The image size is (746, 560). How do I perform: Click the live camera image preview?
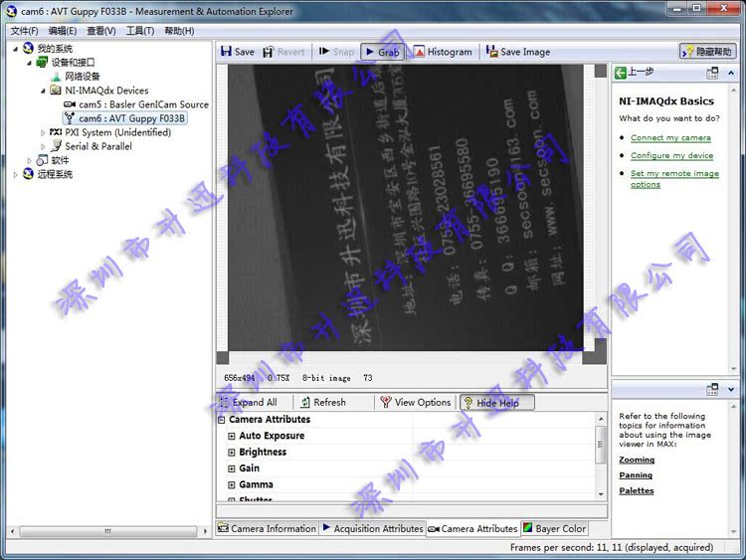coord(406,208)
